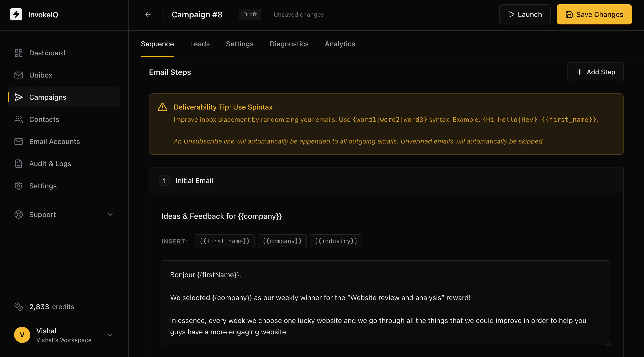Viewport: 644px width, 357px height.
Task: Launch the campaign
Action: point(525,14)
